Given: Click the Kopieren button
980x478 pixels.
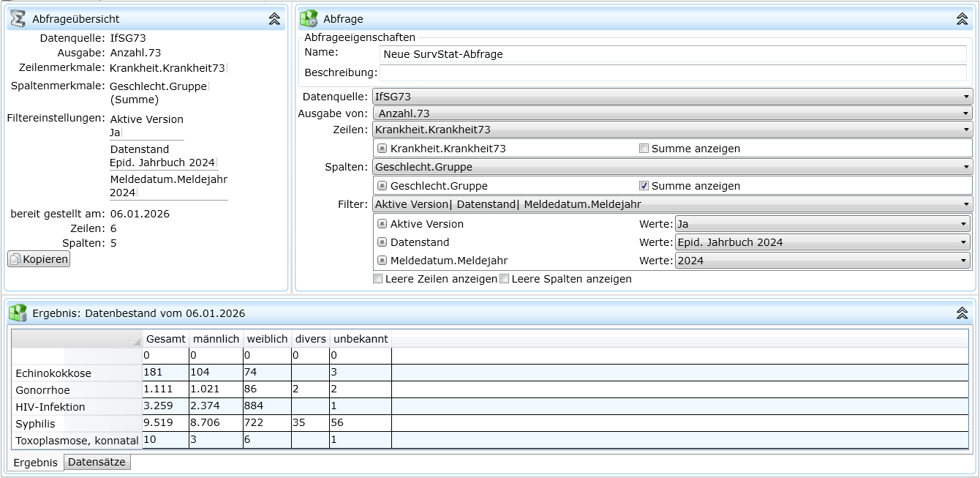Looking at the screenshot, I should [x=39, y=259].
